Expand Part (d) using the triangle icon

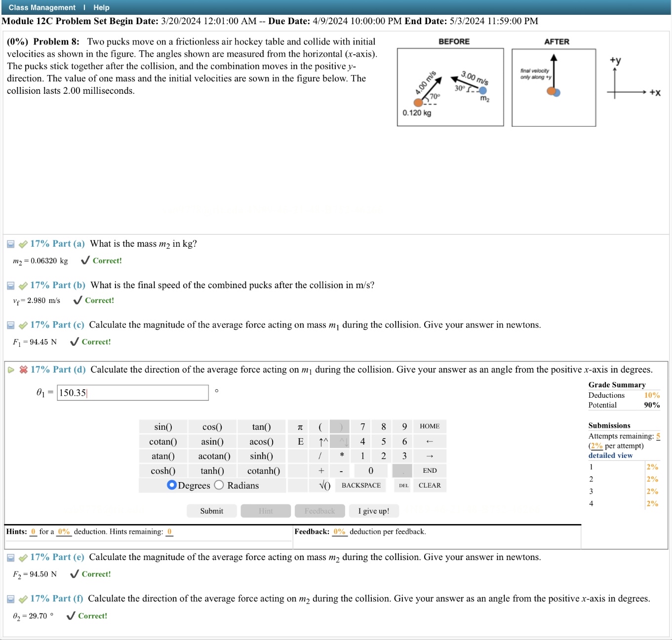10,370
